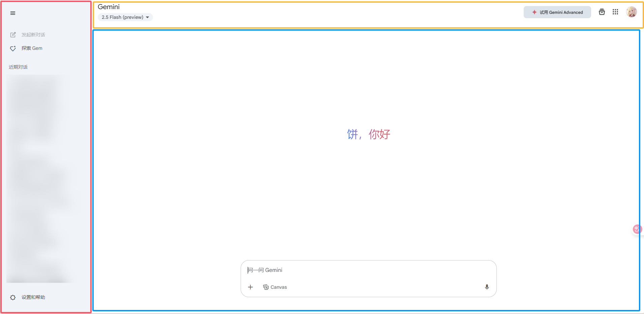Toggle the Canvas button in the prompt box
Image resolution: width=644 pixels, height=314 pixels.
pos(275,287)
